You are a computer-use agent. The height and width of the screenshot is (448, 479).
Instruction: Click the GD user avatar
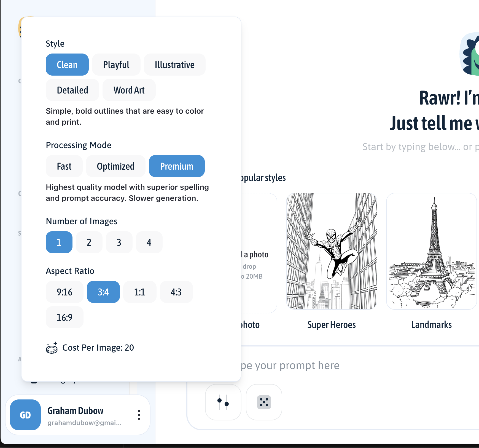(25, 415)
